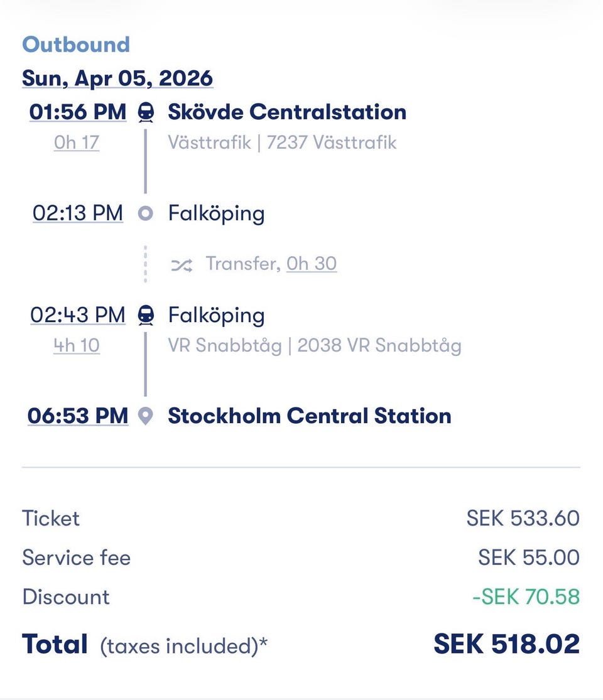Click train icon beside Skövde Centralstation
603x700 pixels.
pyautogui.click(x=146, y=112)
